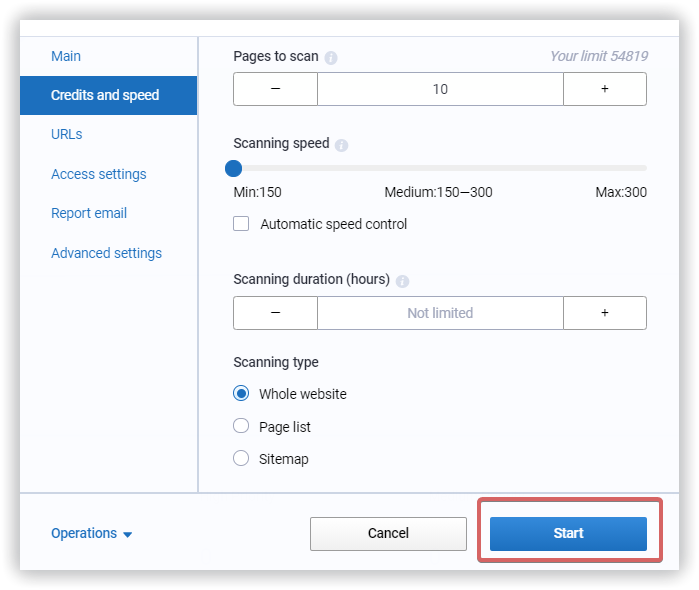Open the Report email tab
The image size is (699, 590).
[x=89, y=213]
